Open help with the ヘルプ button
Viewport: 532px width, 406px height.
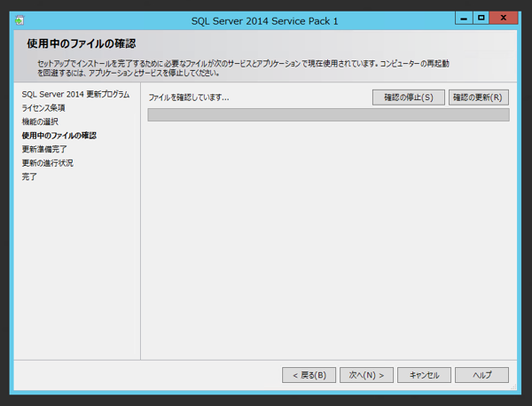point(481,375)
